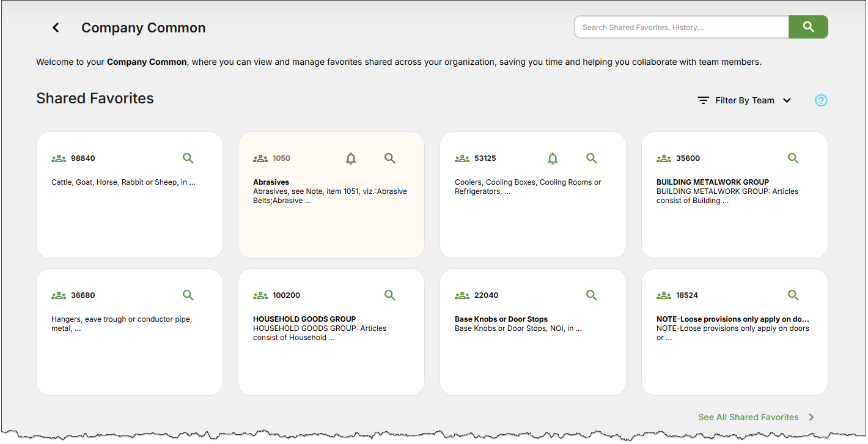Click magnifier on Household Goods Group card

[x=390, y=295]
